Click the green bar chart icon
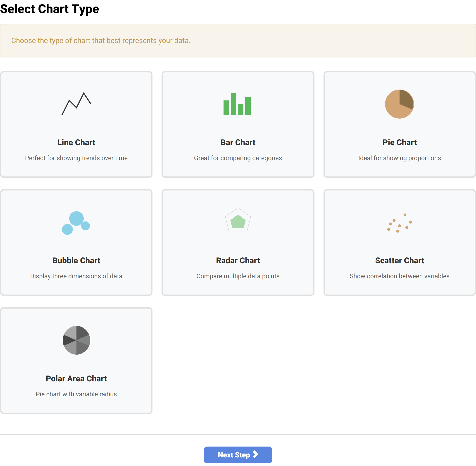Viewport: 476px width, 466px height. coord(237,104)
